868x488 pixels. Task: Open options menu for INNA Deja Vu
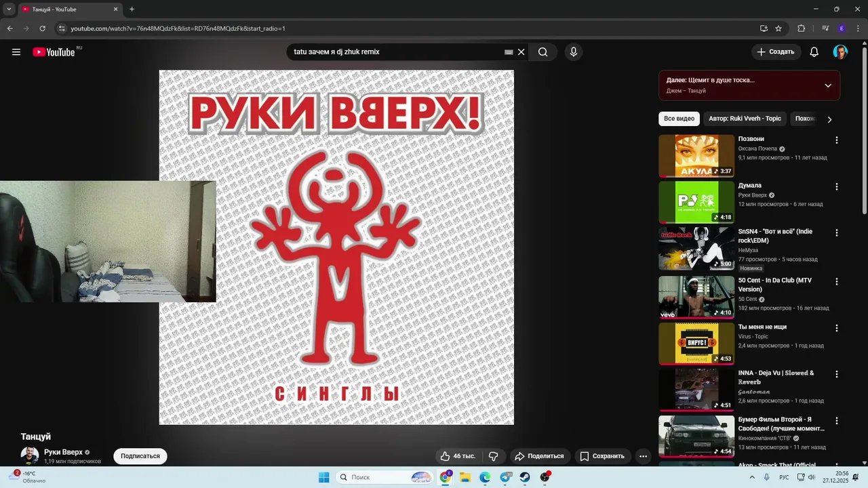click(836, 374)
